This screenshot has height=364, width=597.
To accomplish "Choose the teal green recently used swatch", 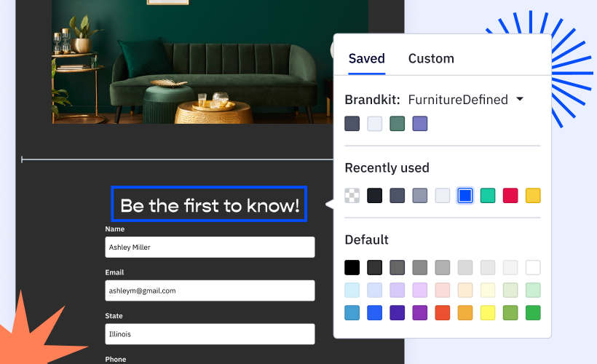I will (x=488, y=195).
